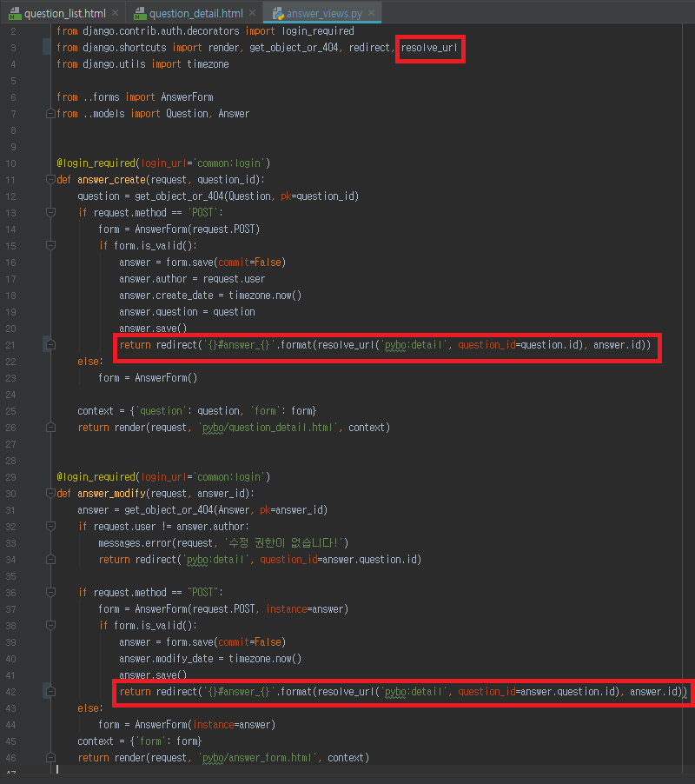Click AnswerForm in the forms import
The image size is (695, 784).
pos(187,97)
